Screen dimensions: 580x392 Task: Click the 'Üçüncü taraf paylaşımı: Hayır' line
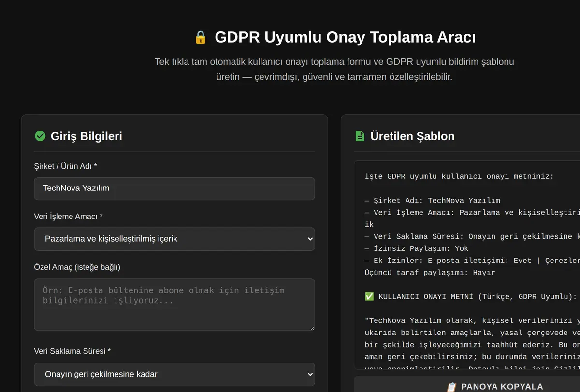tap(430, 273)
